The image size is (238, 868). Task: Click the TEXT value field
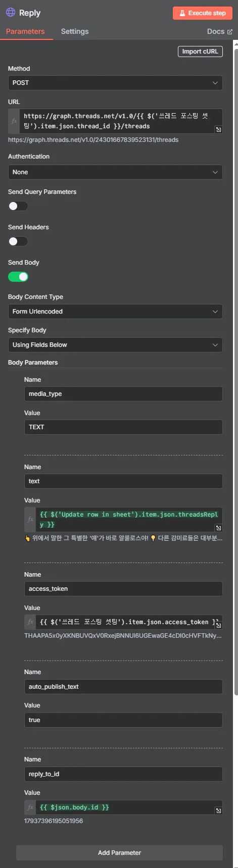123,427
